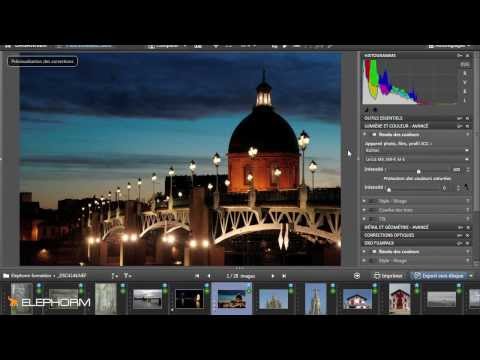Click the Intensité value field
The width and height of the screenshot is (480, 360).
pyautogui.click(x=457, y=170)
